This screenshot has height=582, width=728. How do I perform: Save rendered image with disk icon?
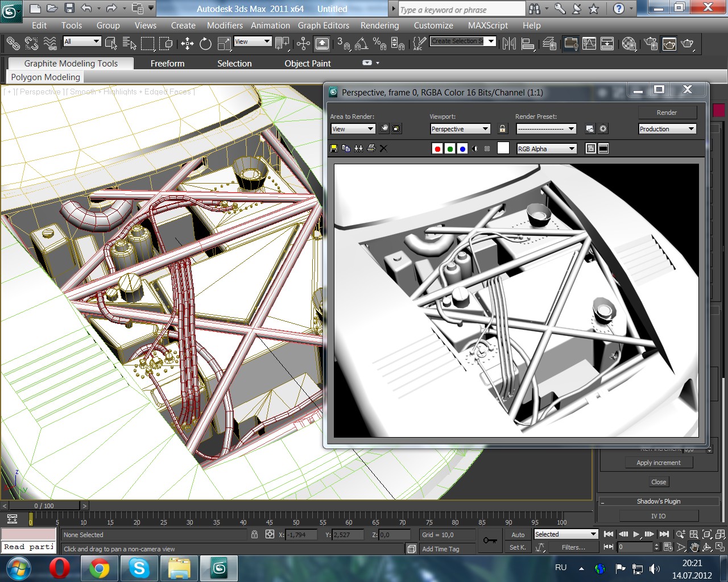click(334, 148)
